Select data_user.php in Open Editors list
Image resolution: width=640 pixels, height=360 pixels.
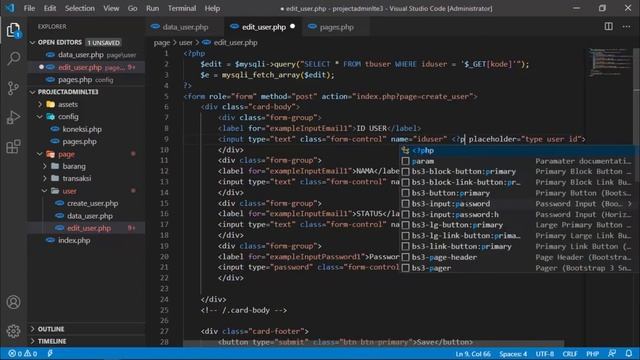pos(80,55)
